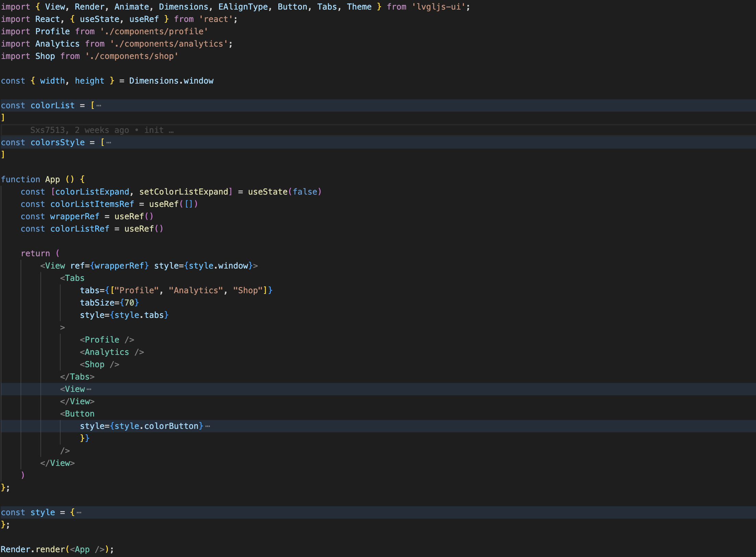Click the Render.render(<App />) line
This screenshot has width=756, height=557.
[x=57, y=549]
